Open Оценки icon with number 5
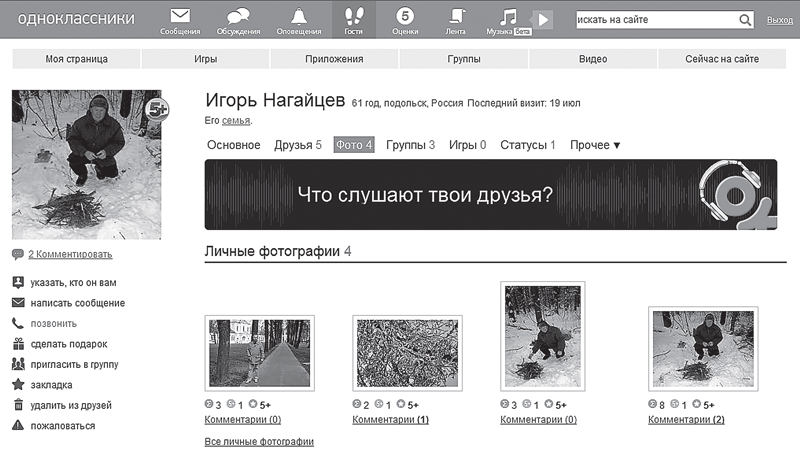The width and height of the screenshot is (800, 459). click(405, 17)
